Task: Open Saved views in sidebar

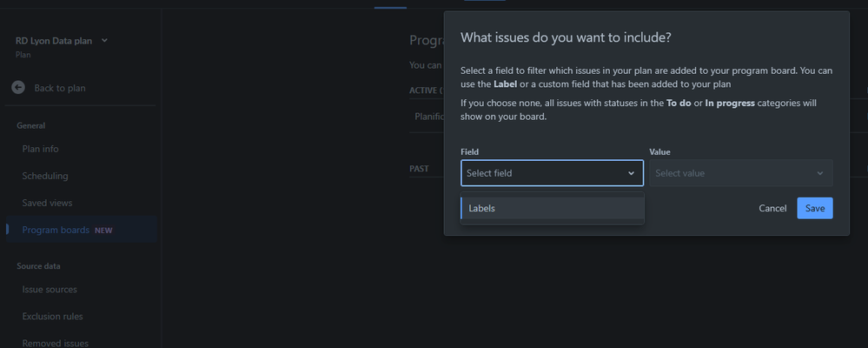Action: tap(46, 203)
